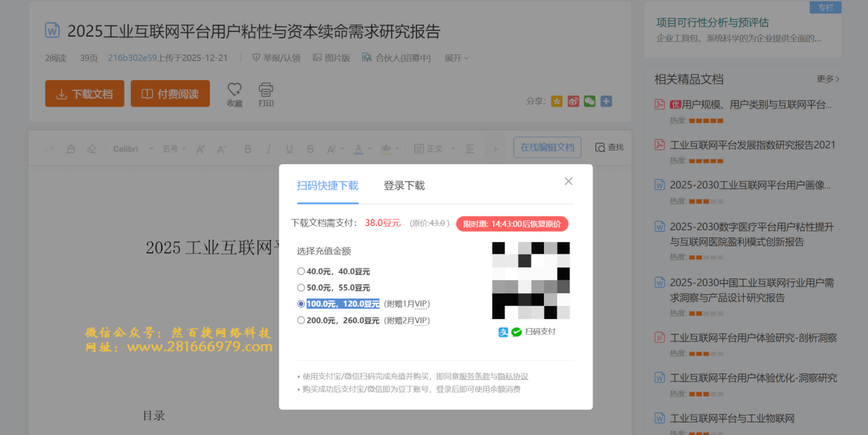Switch to the 登录下载 tab

tap(403, 185)
